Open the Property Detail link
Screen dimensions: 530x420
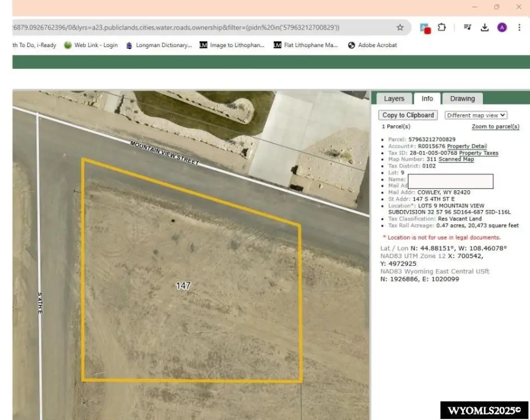(467, 147)
